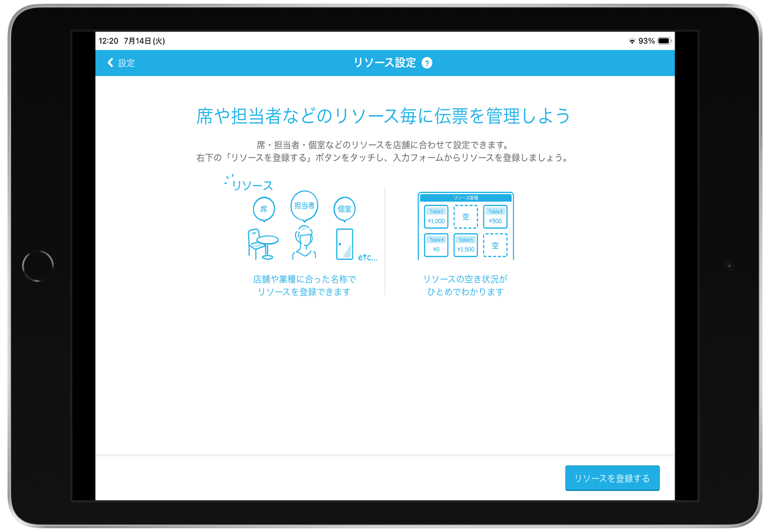
Task: Click the staff person illustration
Action: point(304,243)
